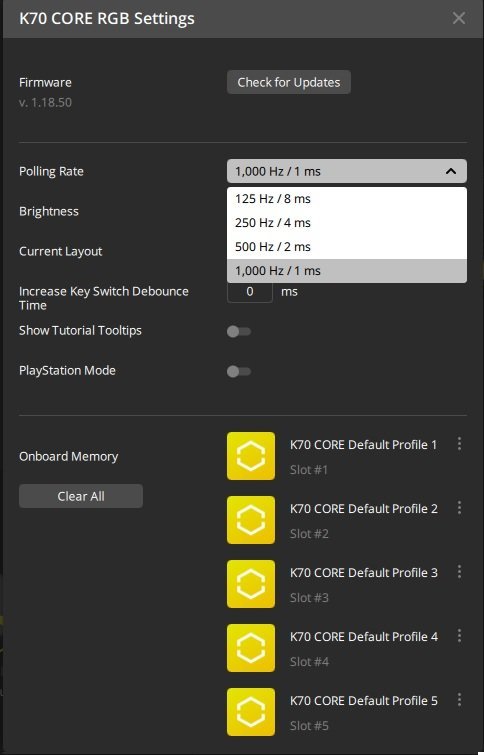Collapse the Polling Rate dropdown
This screenshot has height=755, width=484.
point(347,171)
